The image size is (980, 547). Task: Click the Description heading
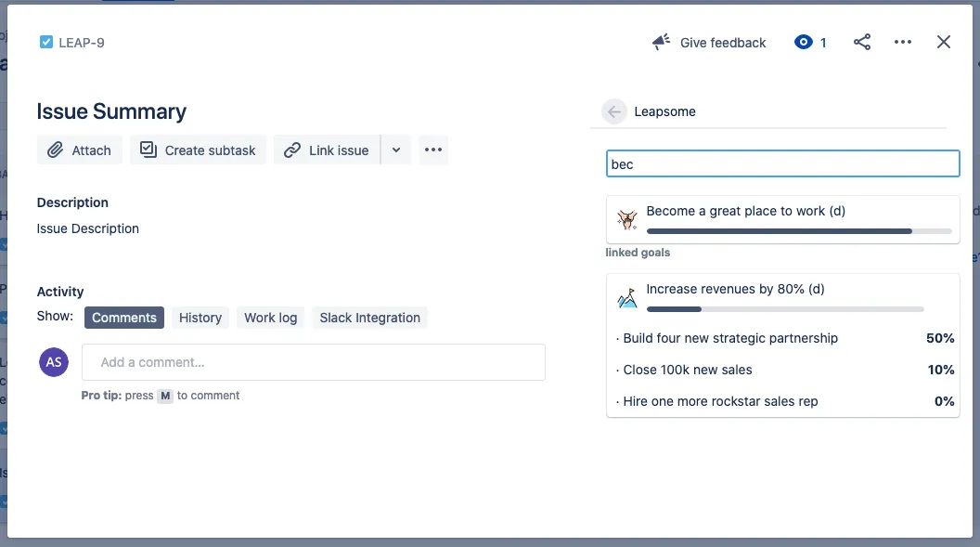tap(72, 202)
